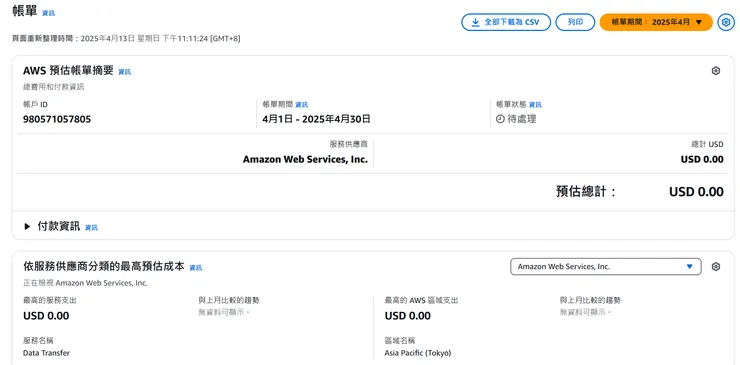Open 資訊 link beside 付款資訊
The width and height of the screenshot is (740, 365).
coord(92,228)
